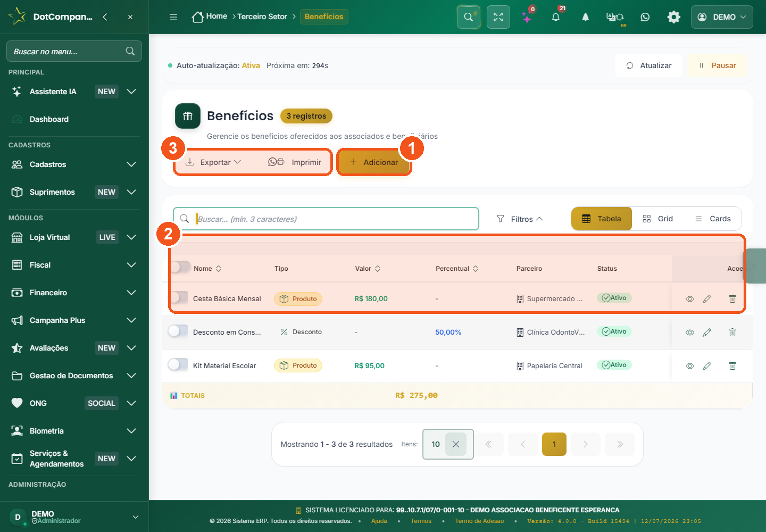The height and width of the screenshot is (532, 766).
Task: Delete Kit Material Escolar with trash icon
Action: click(732, 366)
